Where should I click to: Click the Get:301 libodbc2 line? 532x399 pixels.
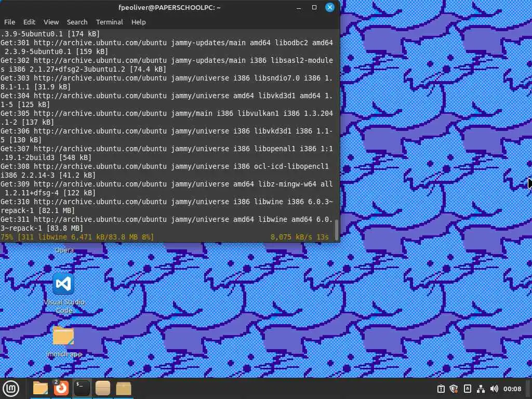(167, 47)
